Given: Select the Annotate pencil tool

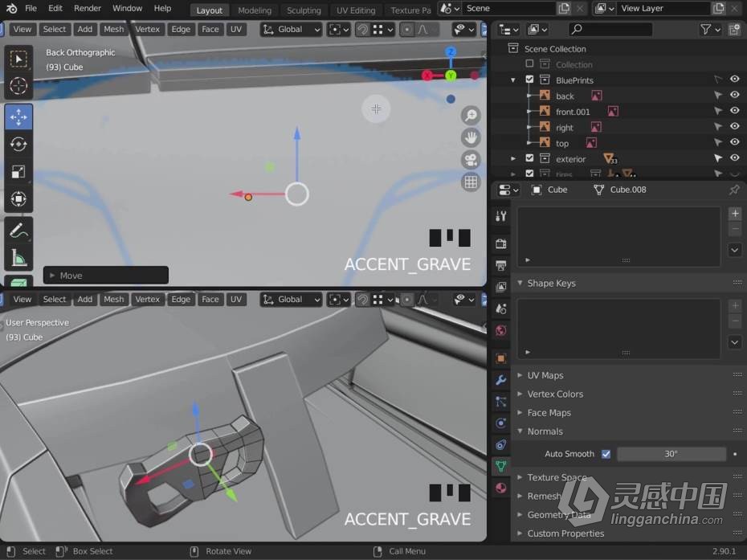Looking at the screenshot, I should click(x=18, y=231).
